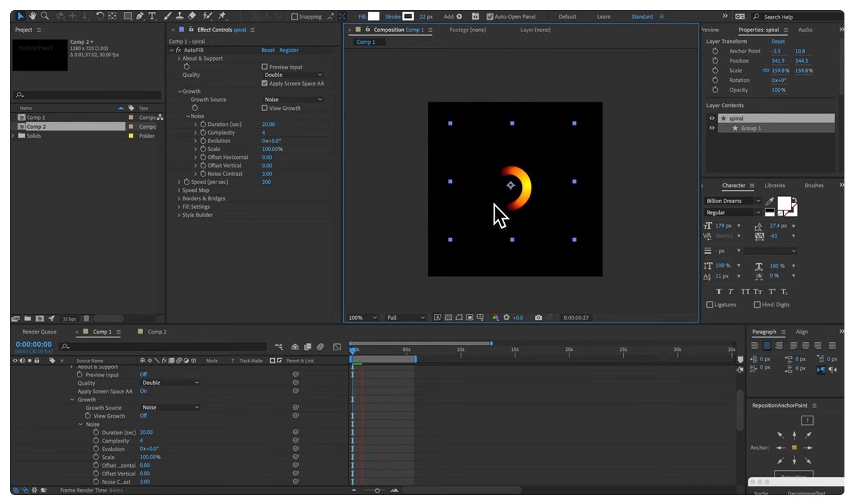Pick the Pen tool

tap(139, 16)
